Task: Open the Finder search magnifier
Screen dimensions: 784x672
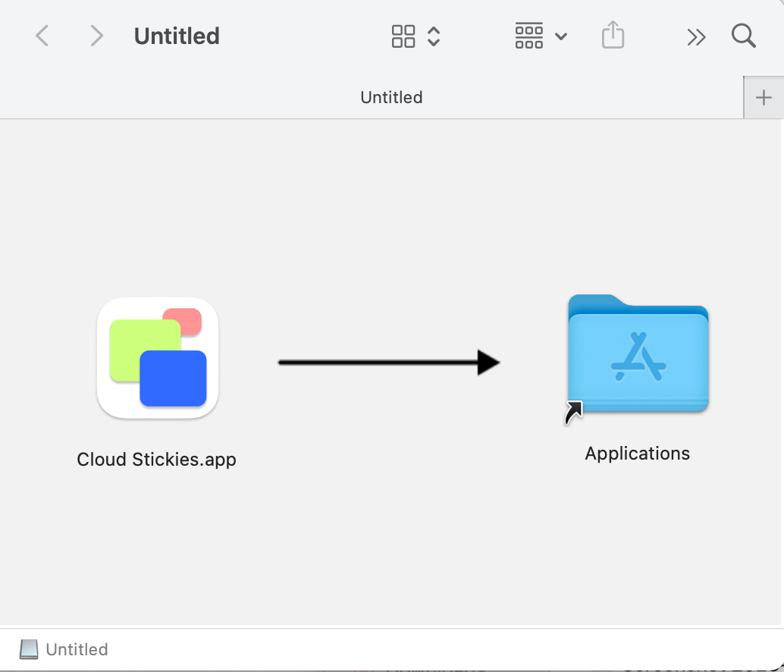Action: click(x=744, y=36)
